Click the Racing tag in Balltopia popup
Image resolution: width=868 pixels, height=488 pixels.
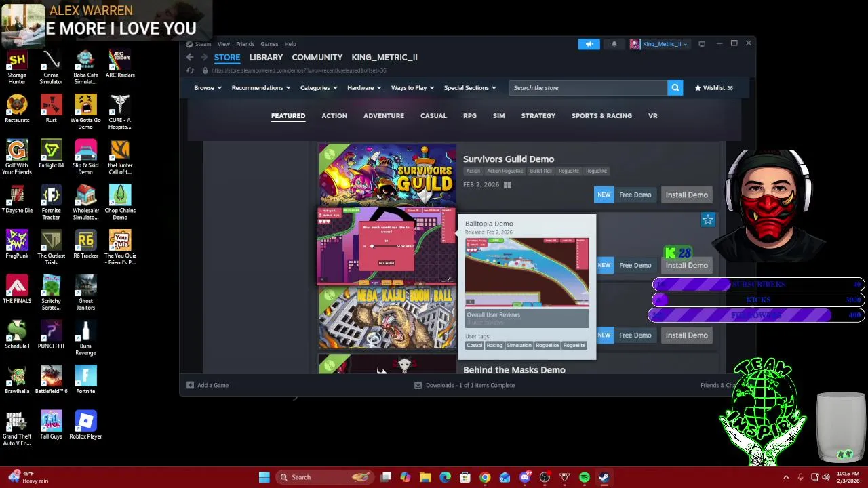point(494,346)
